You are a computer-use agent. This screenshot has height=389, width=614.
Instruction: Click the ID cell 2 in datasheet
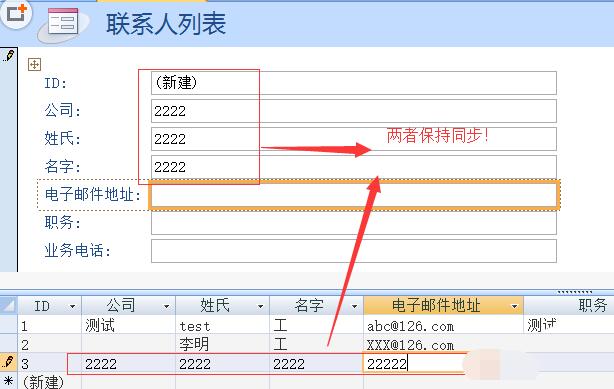click(50, 344)
